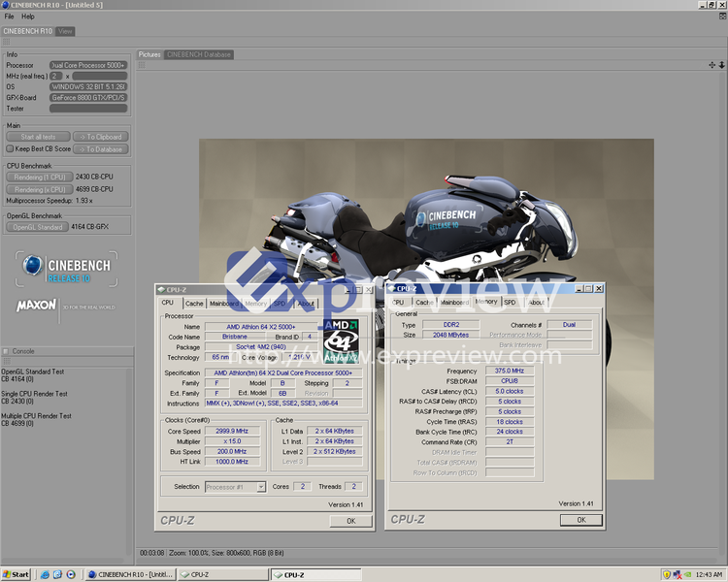
Task: Click the Channels Dual value
Action: 569,325
